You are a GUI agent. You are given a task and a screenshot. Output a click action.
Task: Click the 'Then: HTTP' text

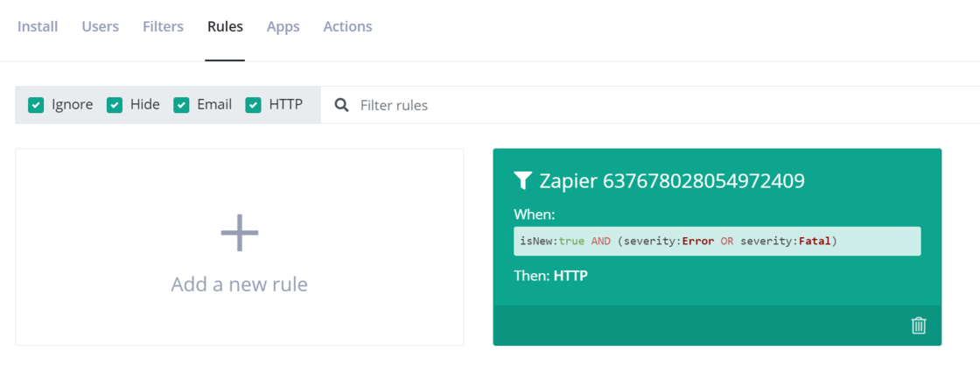pyautogui.click(x=550, y=276)
